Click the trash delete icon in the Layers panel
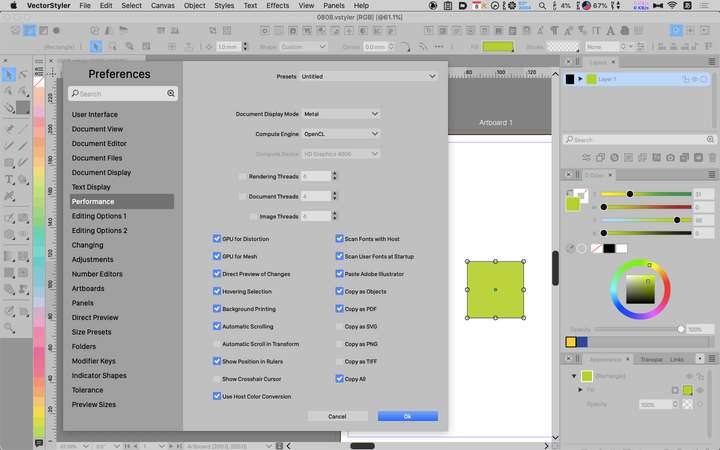 (x=712, y=158)
